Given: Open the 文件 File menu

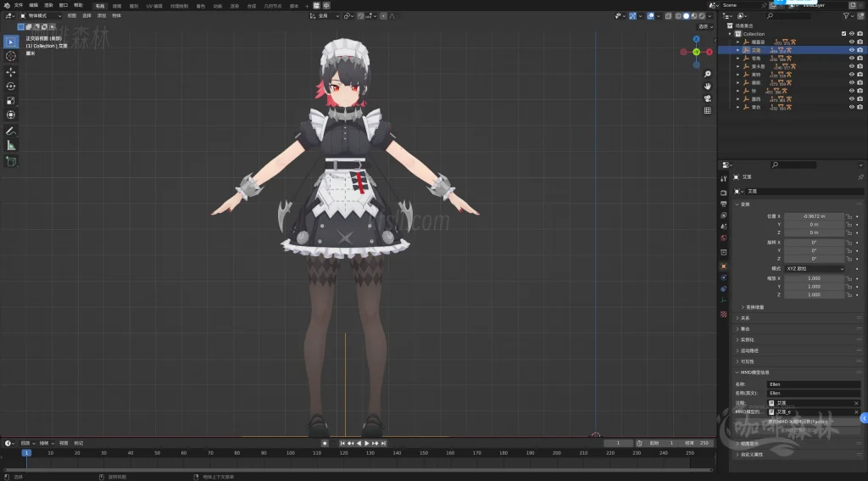Looking at the screenshot, I should pos(19,5).
